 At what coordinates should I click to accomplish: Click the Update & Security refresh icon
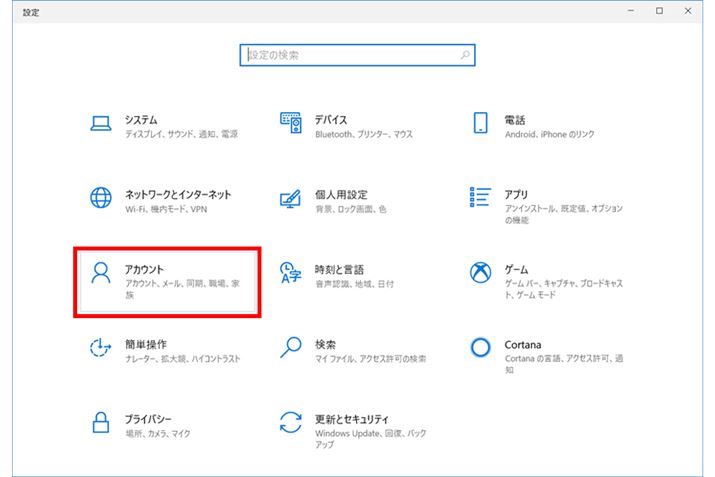[290, 423]
